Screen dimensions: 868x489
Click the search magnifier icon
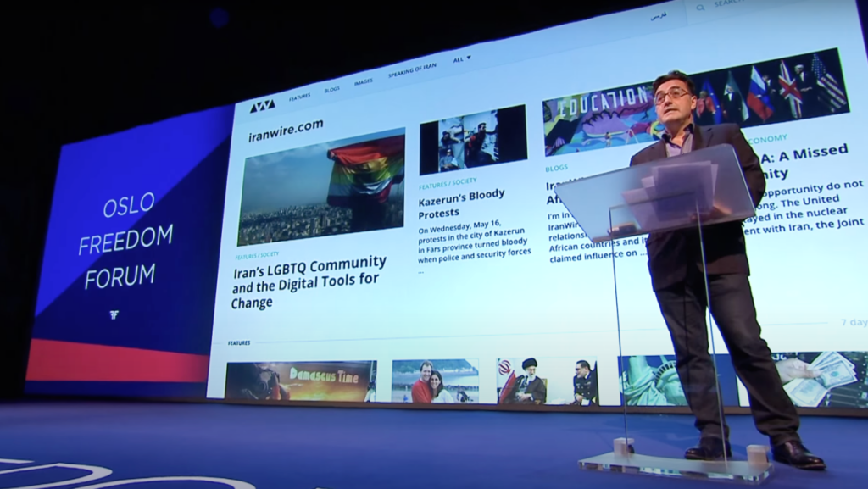click(700, 8)
